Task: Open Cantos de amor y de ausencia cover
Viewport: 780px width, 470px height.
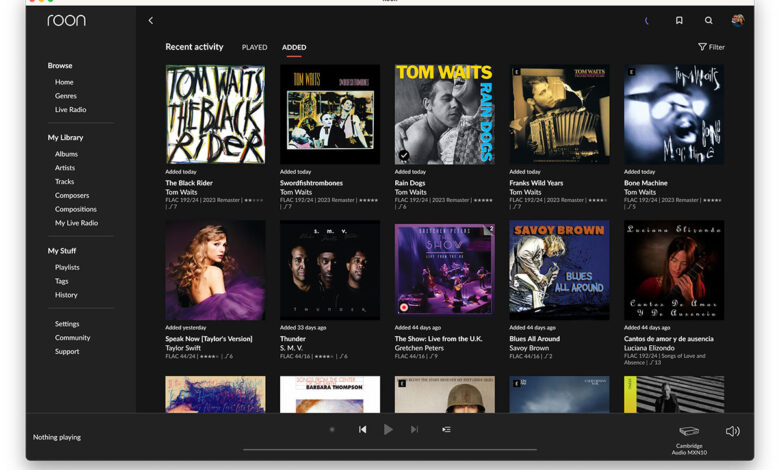Action: tap(674, 270)
